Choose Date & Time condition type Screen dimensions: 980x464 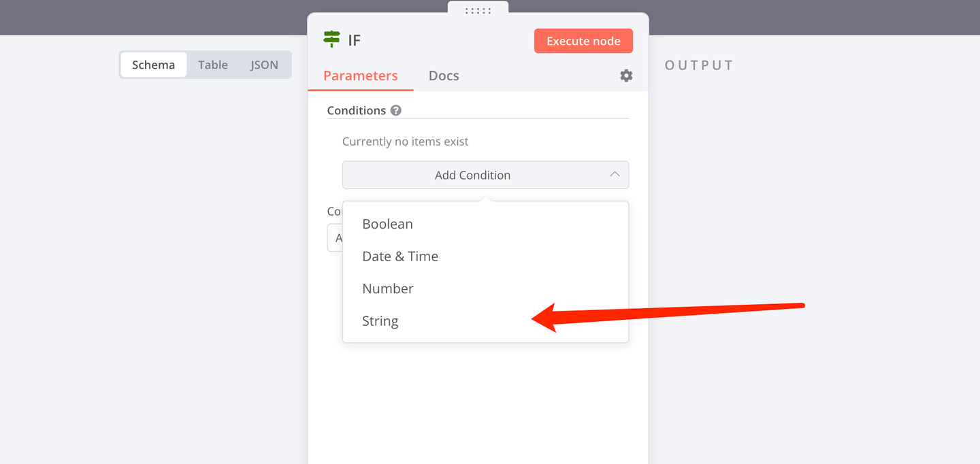point(485,256)
